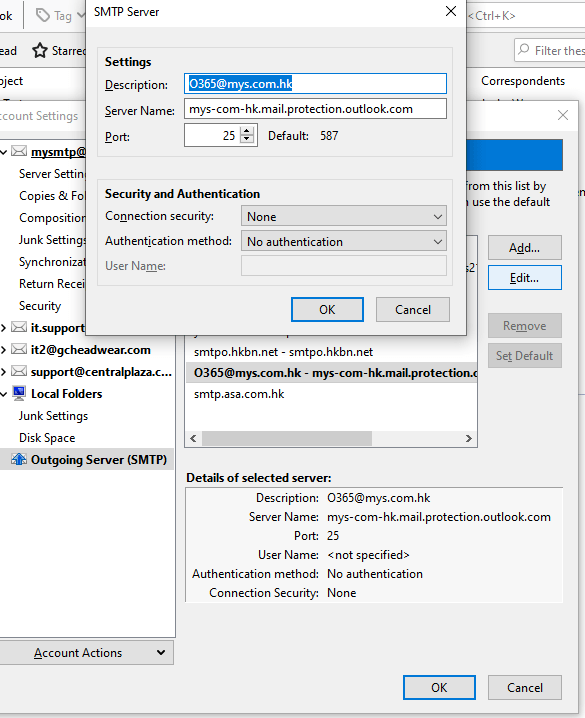This screenshot has width=585, height=718.
Task: Click the right arrow of horizontal scrollbar
Action: click(x=469, y=438)
